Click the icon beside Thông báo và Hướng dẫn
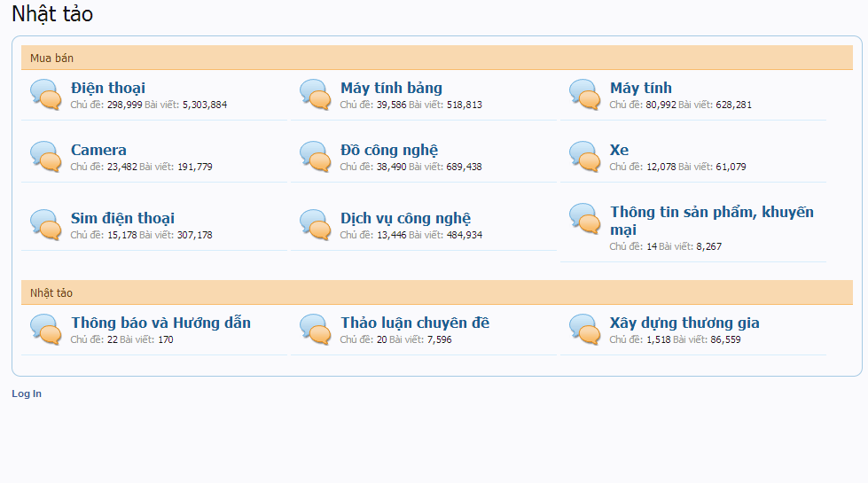This screenshot has width=868, height=483. click(45, 329)
